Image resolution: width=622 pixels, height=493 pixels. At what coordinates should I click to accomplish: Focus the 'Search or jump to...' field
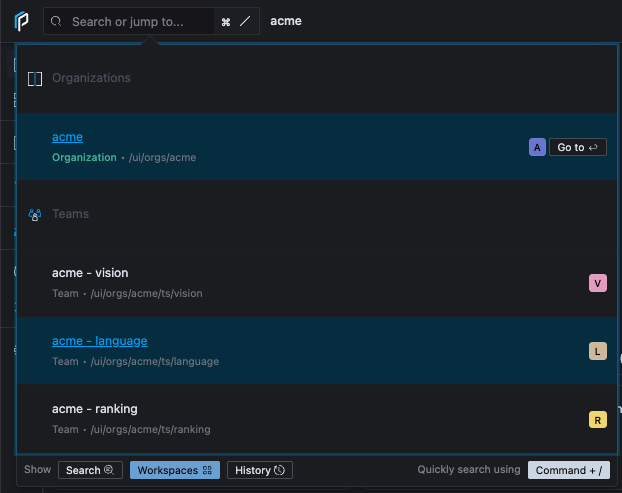coord(151,21)
